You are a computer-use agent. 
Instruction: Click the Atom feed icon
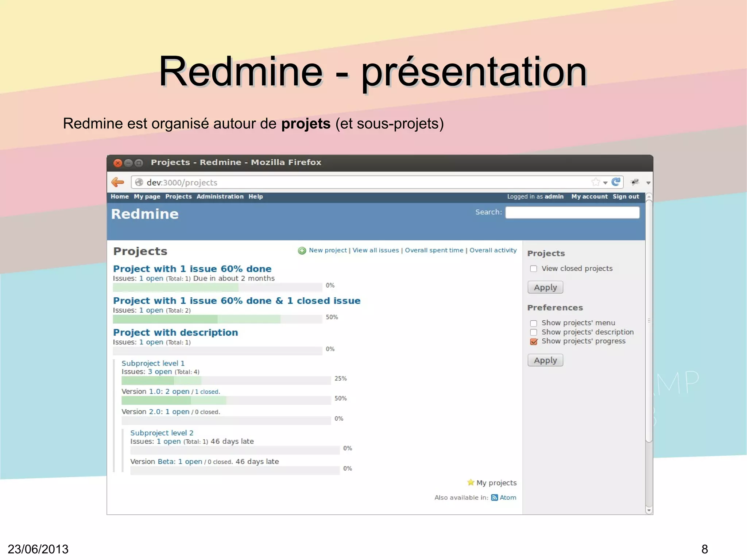coord(494,498)
